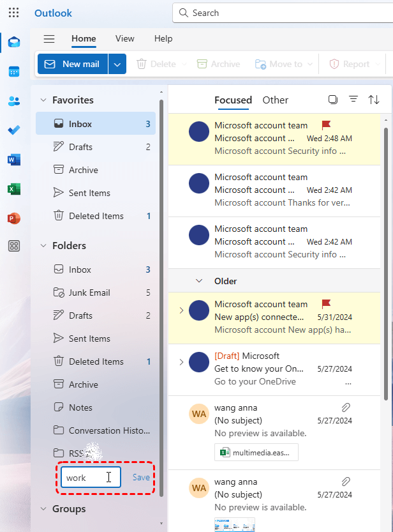Open the More apps icon in left rail

point(14,246)
